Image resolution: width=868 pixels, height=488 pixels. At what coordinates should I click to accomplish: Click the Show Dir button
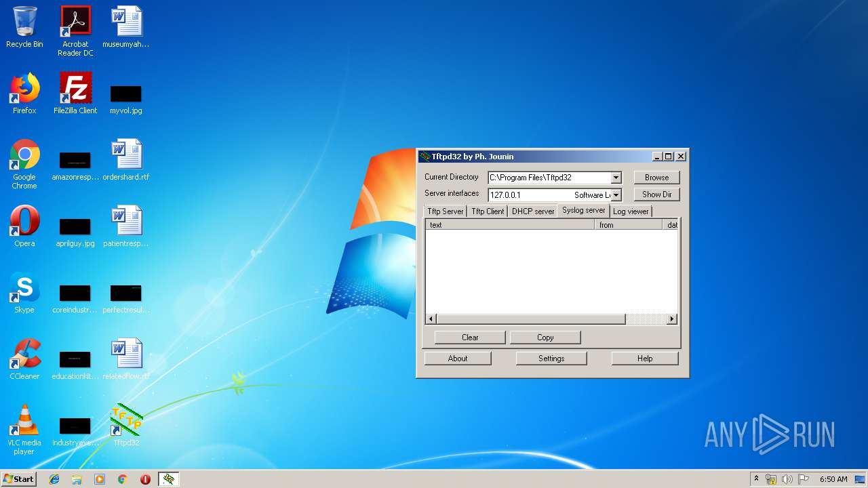[x=656, y=195]
